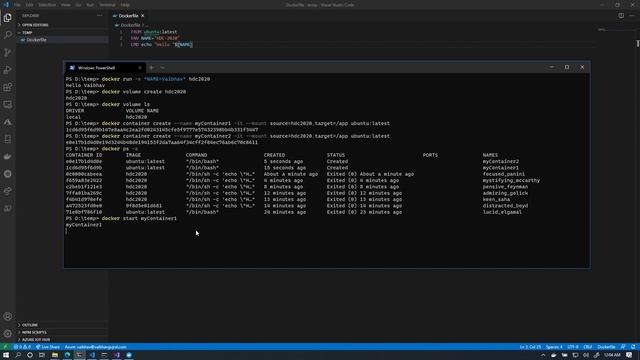Expand the Open Editors section
The height and width of the screenshot is (360, 640).
[x=62, y=25]
